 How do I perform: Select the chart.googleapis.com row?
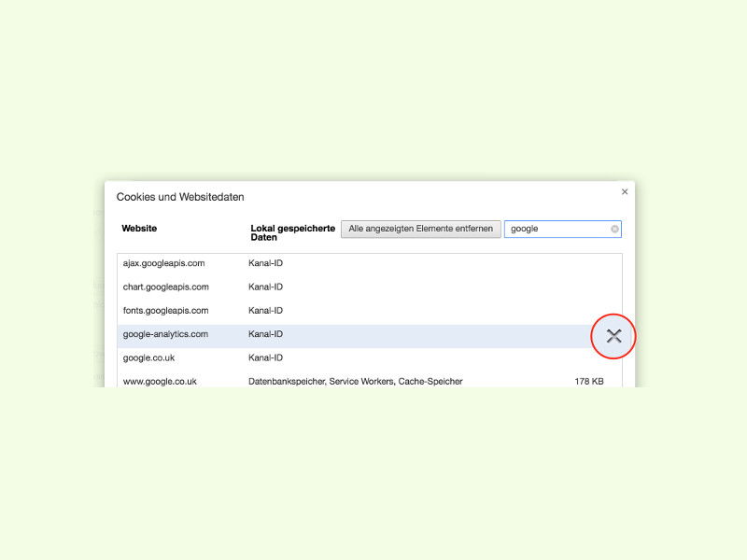[369, 287]
